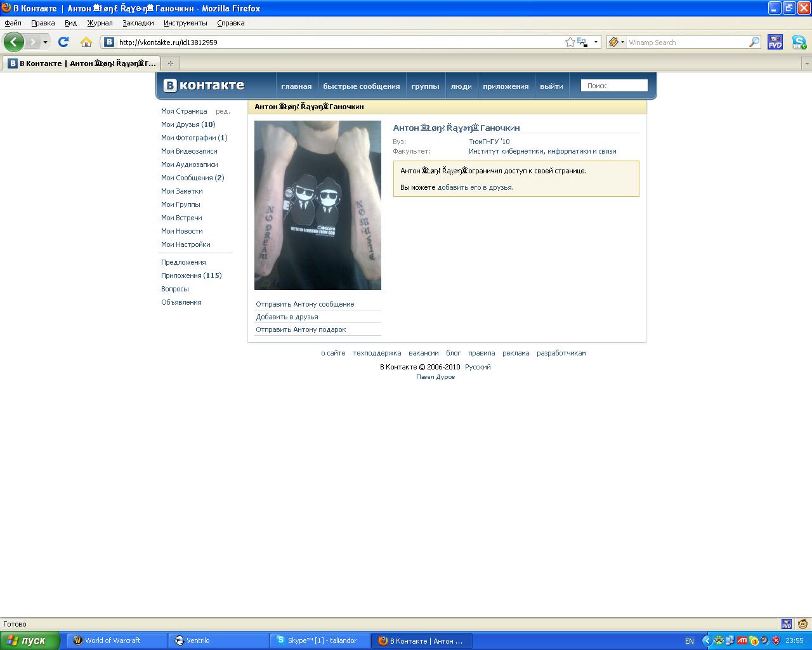Viewport: 812px width, 650px height.
Task: Bookmark this page with the star icon
Action: click(570, 42)
